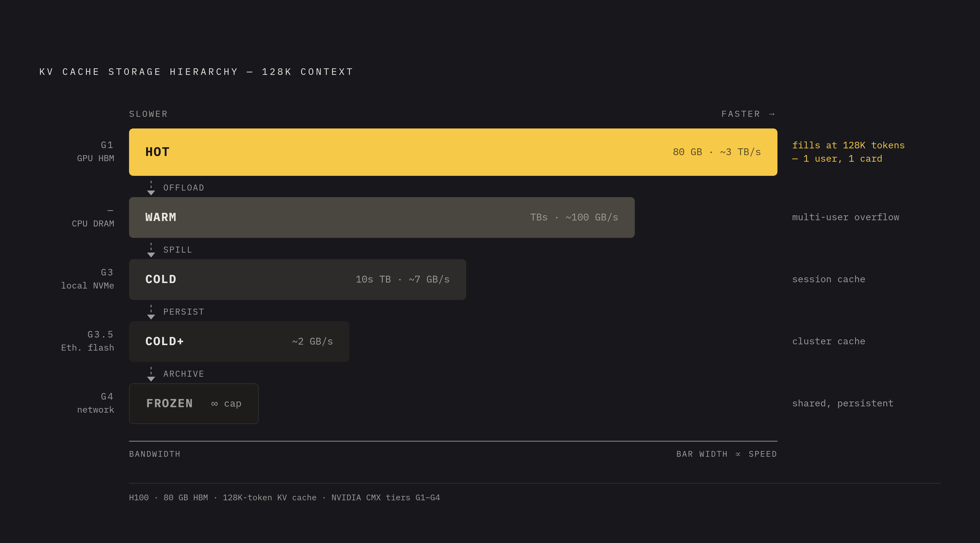Image resolution: width=980 pixels, height=543 pixels.
Task: Select the yellow HOT tier bar
Action: coord(453,152)
